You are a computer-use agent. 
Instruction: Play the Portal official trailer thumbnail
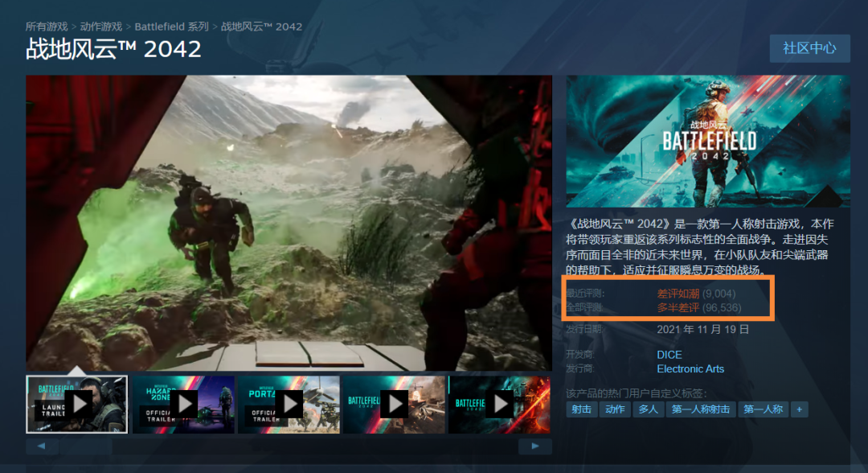pyautogui.click(x=289, y=405)
